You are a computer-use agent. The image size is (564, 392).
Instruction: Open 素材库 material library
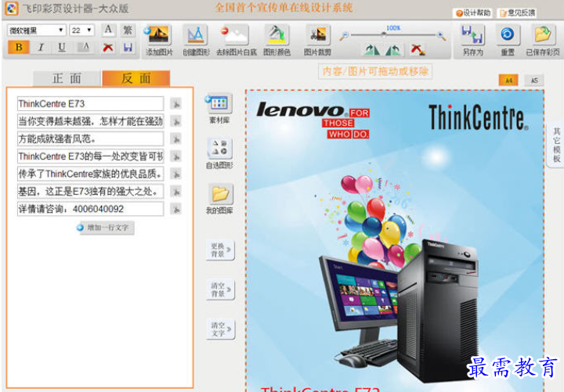pyautogui.click(x=219, y=109)
